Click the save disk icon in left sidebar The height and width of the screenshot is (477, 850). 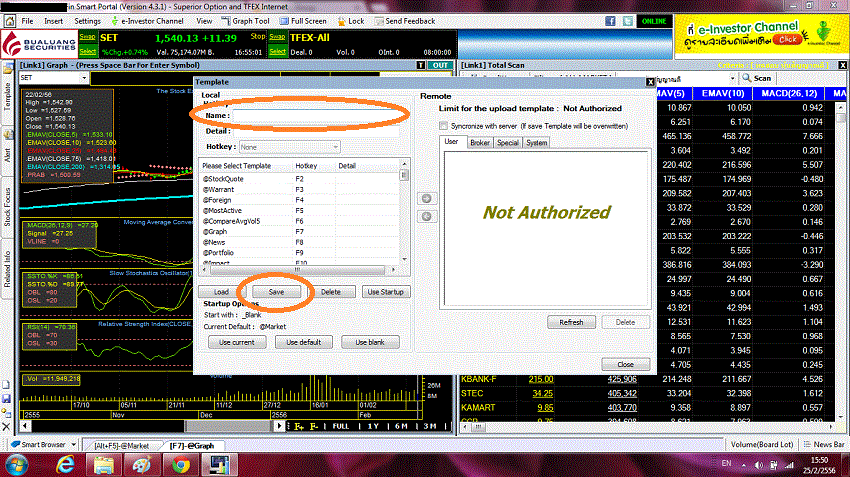7,399
